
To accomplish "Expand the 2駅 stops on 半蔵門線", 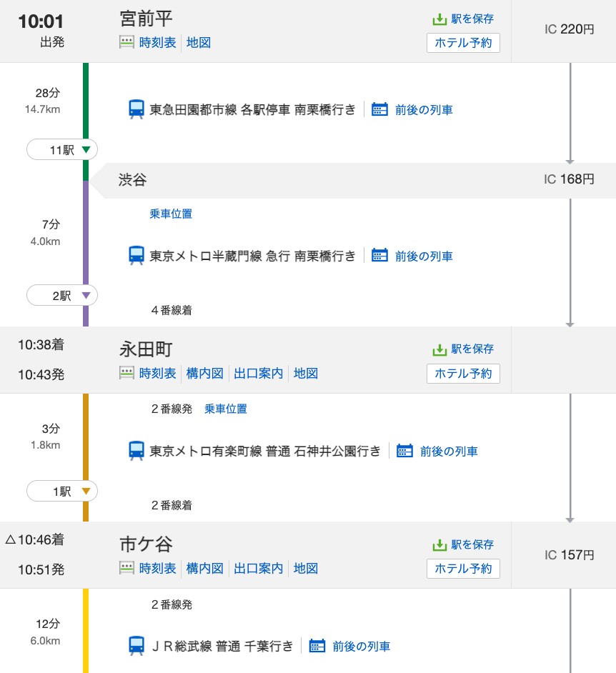I will point(62,295).
